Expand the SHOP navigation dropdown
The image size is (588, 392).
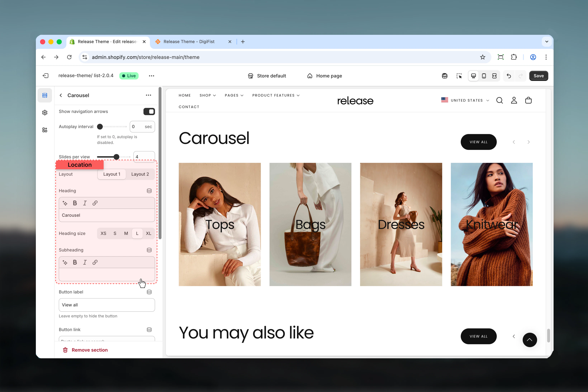point(208,95)
